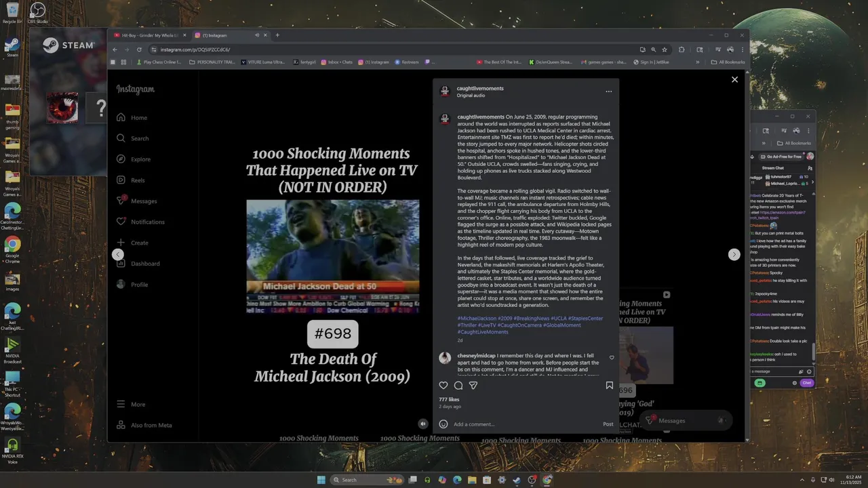Open the VITURE Luma Ultra bookmark
This screenshot has width=868, height=488.
tap(263, 62)
